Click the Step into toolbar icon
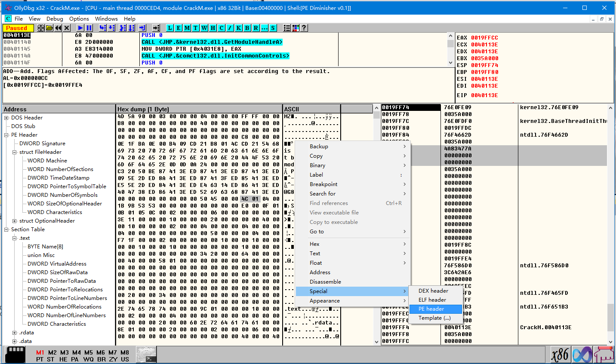The image size is (616, 364). [x=103, y=28]
